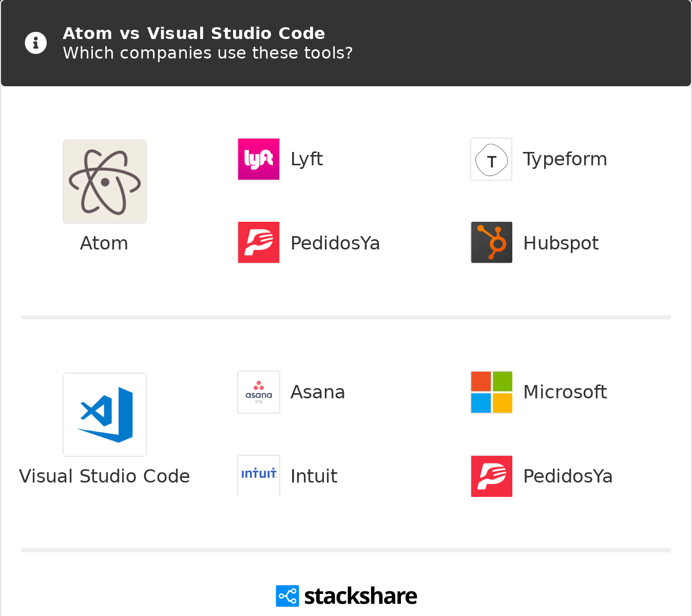
Task: Click the Atom label text
Action: [x=104, y=243]
